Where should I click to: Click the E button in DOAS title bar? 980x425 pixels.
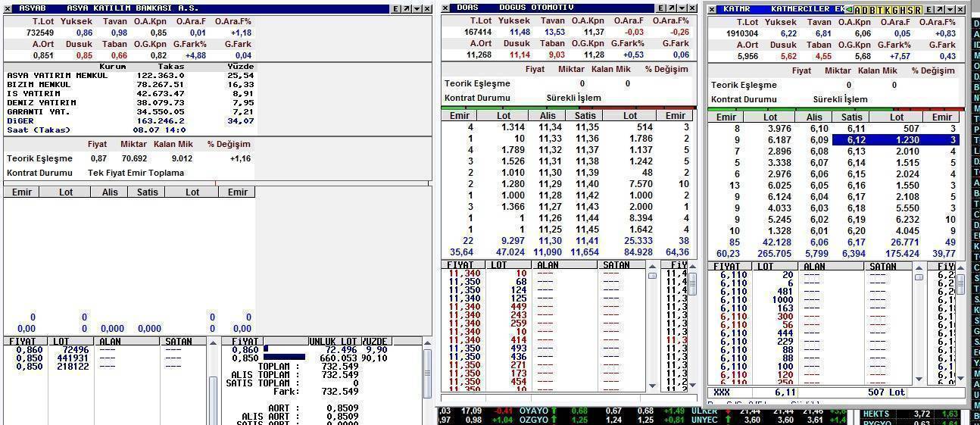[660, 8]
